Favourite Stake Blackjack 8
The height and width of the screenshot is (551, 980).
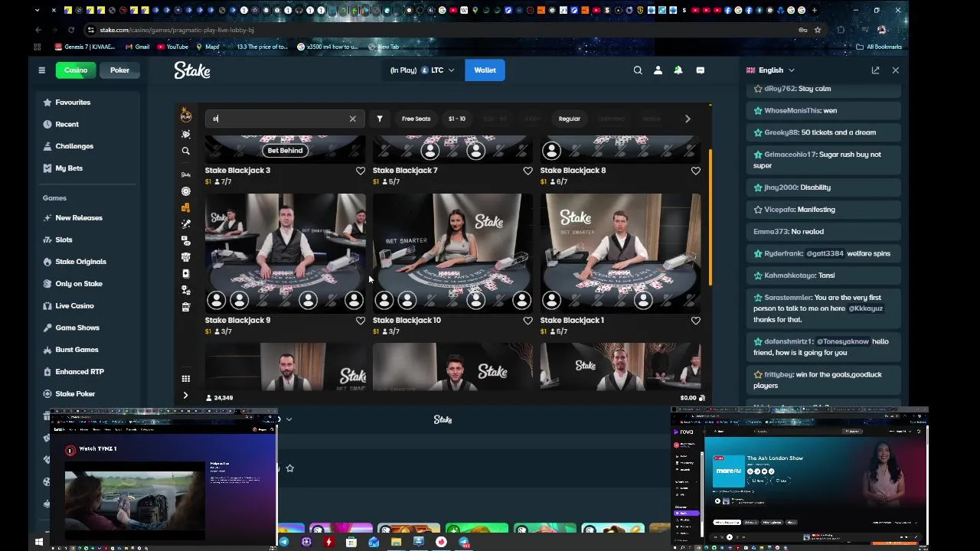[696, 171]
